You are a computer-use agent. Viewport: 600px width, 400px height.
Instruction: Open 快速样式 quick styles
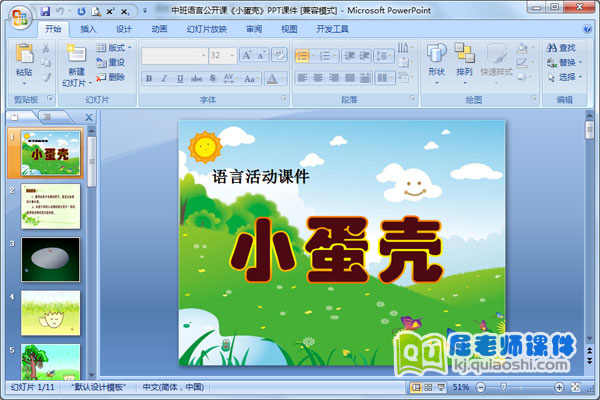point(496,64)
